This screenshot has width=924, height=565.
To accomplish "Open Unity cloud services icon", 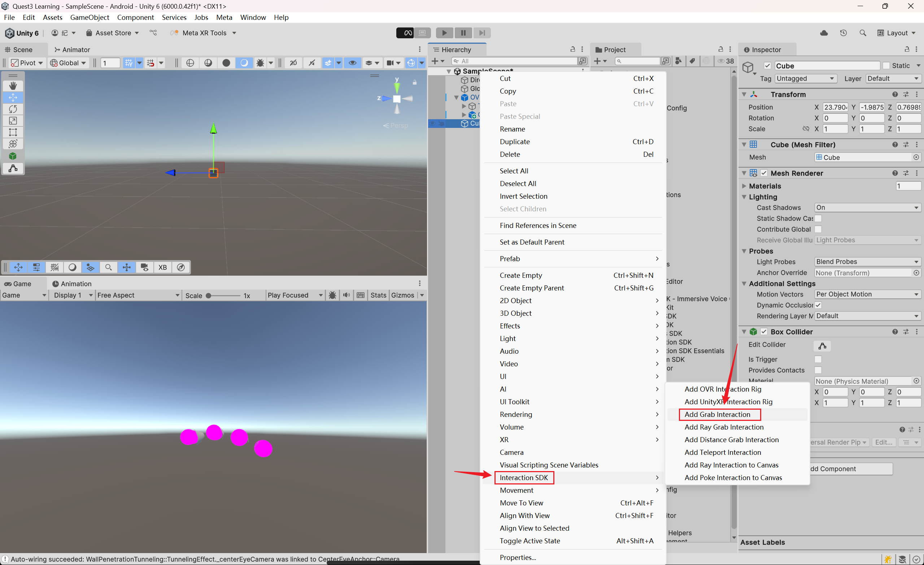I will [824, 33].
